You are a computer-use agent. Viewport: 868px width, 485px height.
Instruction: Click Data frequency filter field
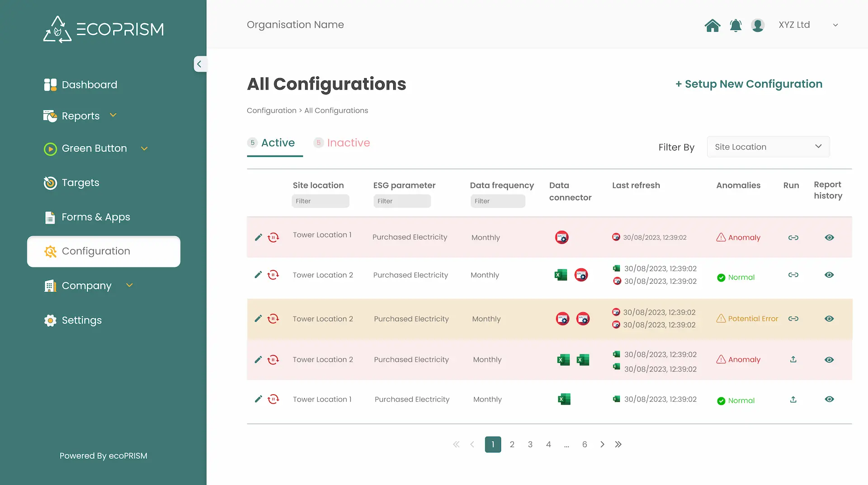click(498, 201)
